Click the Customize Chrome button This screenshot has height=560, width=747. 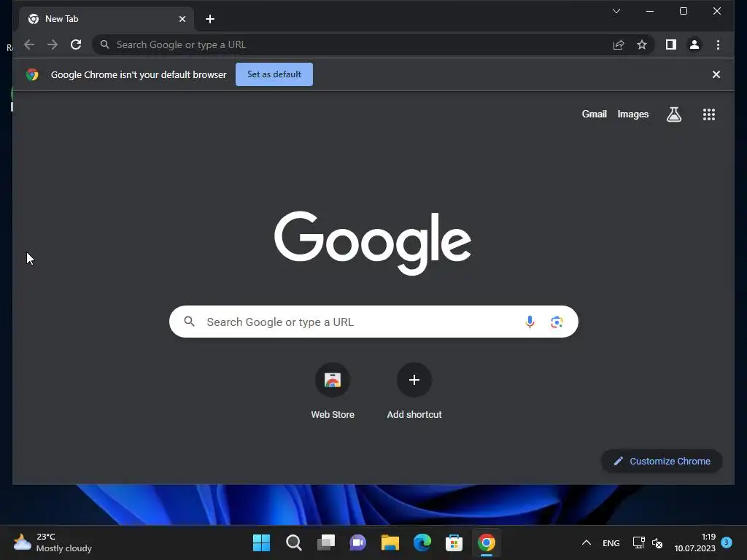[x=662, y=461]
